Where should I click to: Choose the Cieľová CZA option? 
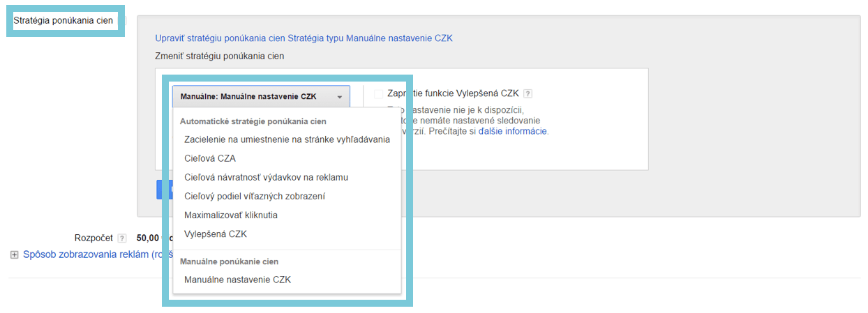[x=210, y=158]
